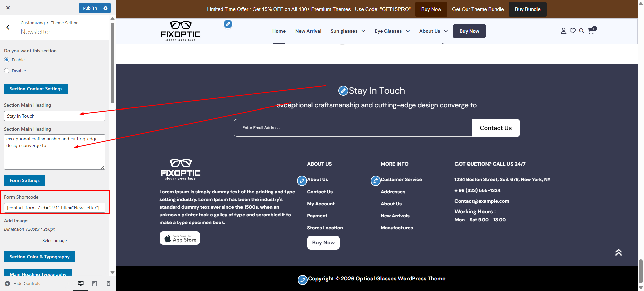644x291 pixels.
Task: Open the shopping cart icon
Action: (592, 30)
